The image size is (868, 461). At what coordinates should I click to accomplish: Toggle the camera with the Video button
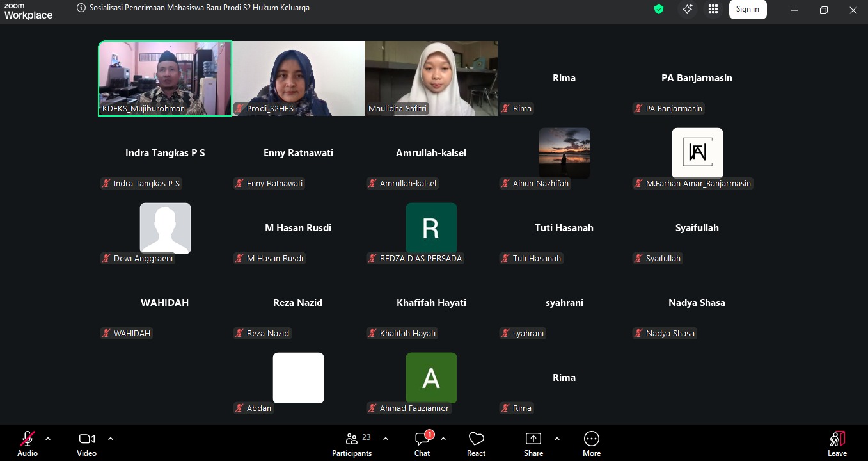[x=87, y=444]
